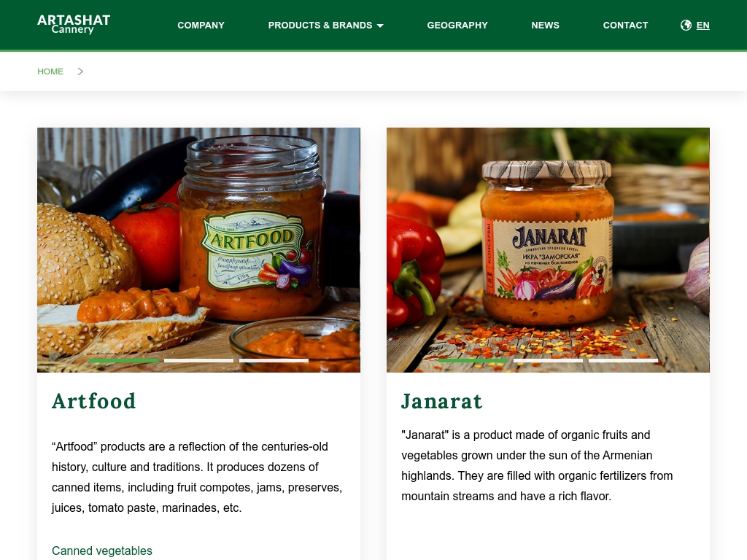Select first slide indicator on Janarat image
Viewport: 747px width, 560px height.
[x=473, y=360]
